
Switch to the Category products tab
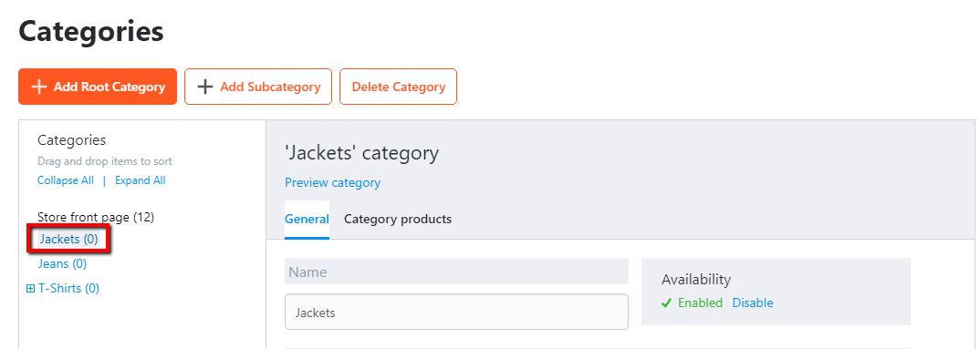tap(398, 219)
